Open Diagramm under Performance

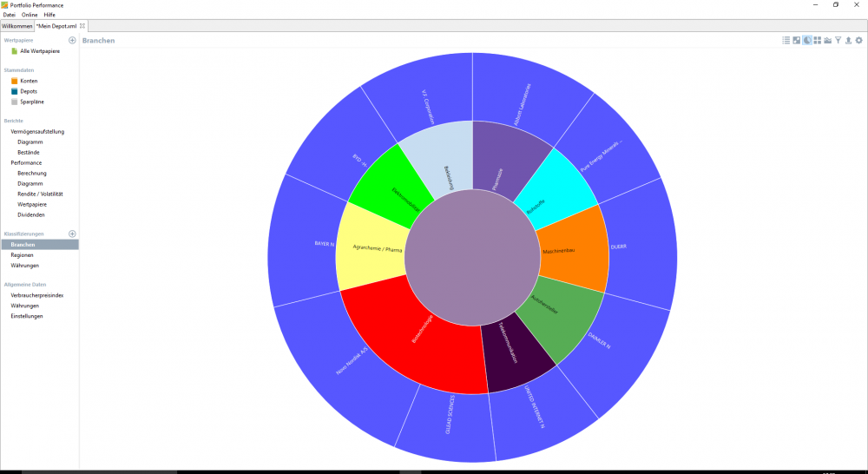click(30, 184)
